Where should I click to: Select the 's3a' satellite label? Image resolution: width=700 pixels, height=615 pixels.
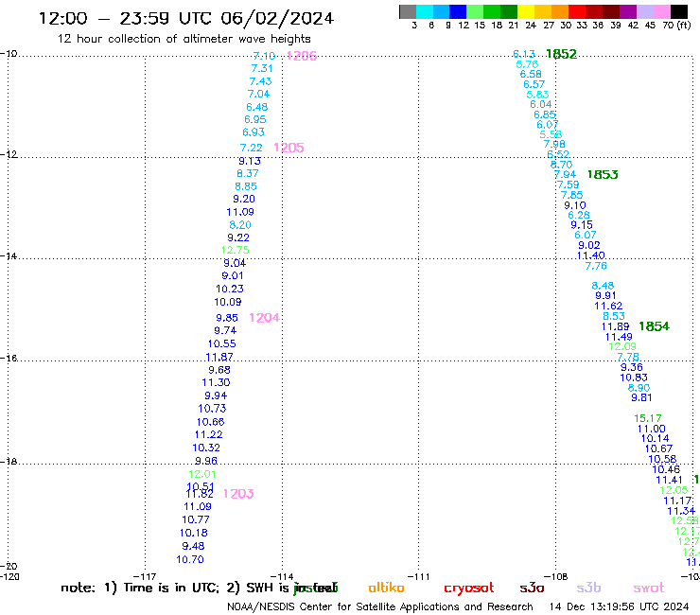(x=532, y=588)
